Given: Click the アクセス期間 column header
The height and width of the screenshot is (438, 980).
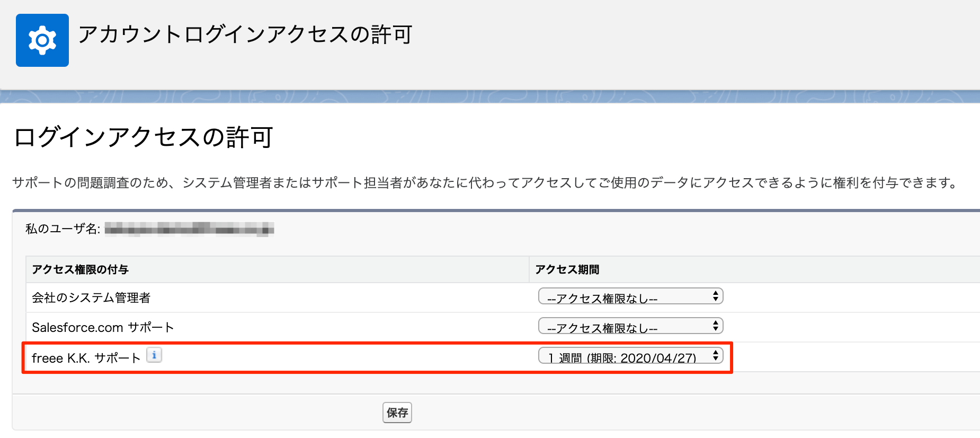Looking at the screenshot, I should click(567, 269).
